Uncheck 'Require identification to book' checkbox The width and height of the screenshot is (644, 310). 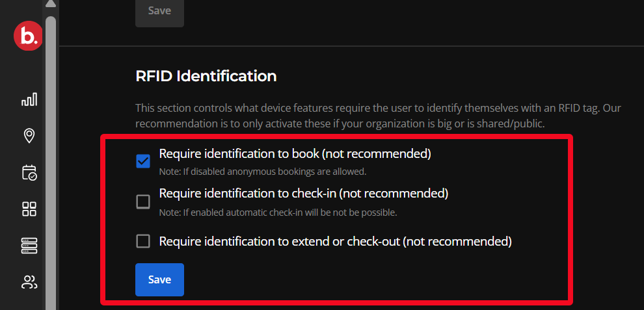click(x=143, y=161)
